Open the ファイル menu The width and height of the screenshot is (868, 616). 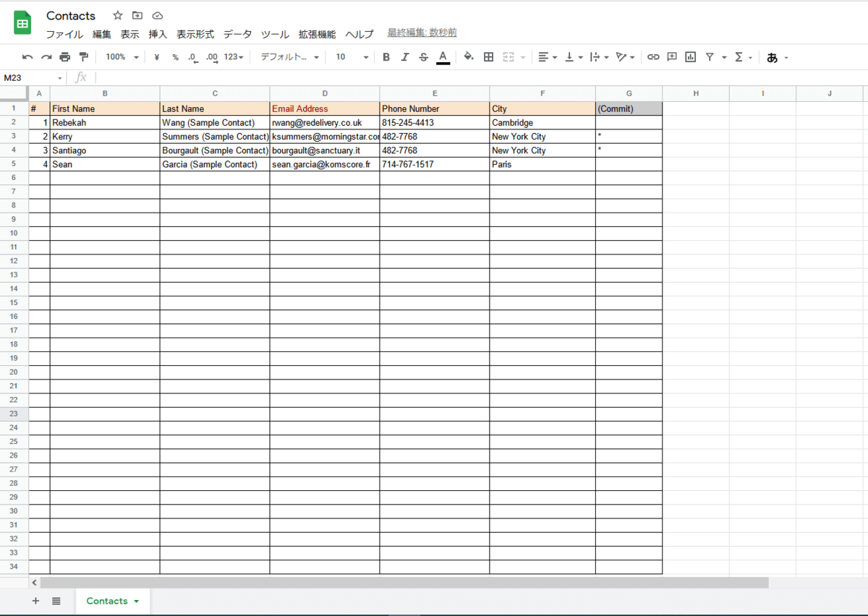tap(64, 34)
